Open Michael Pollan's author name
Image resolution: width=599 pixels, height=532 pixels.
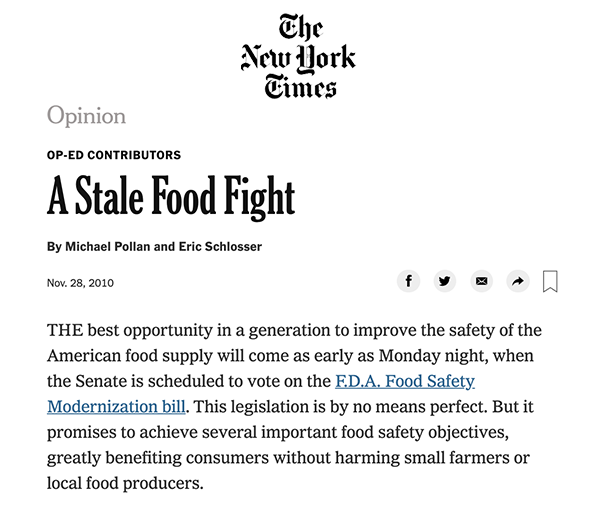pos(108,247)
